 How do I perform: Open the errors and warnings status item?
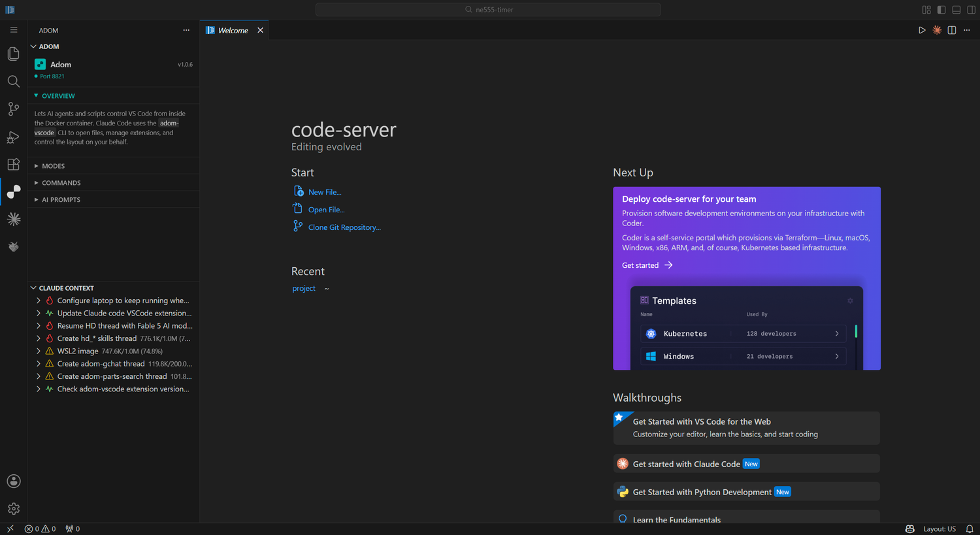point(40,529)
